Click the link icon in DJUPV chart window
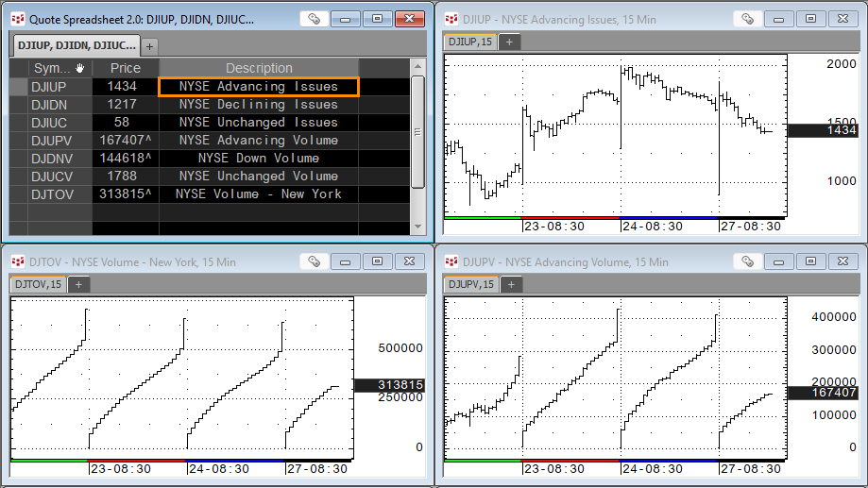The height and width of the screenshot is (488, 868). (748, 261)
